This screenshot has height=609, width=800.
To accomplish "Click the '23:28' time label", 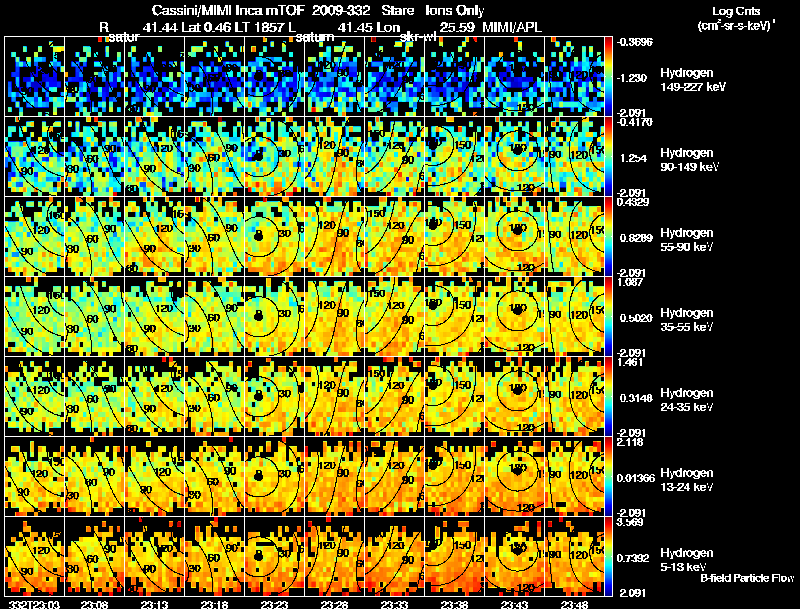I will point(335,604).
